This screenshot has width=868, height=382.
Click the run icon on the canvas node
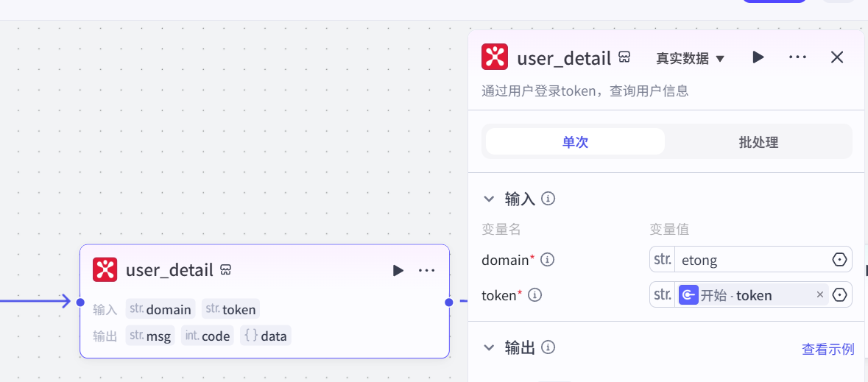[398, 271]
